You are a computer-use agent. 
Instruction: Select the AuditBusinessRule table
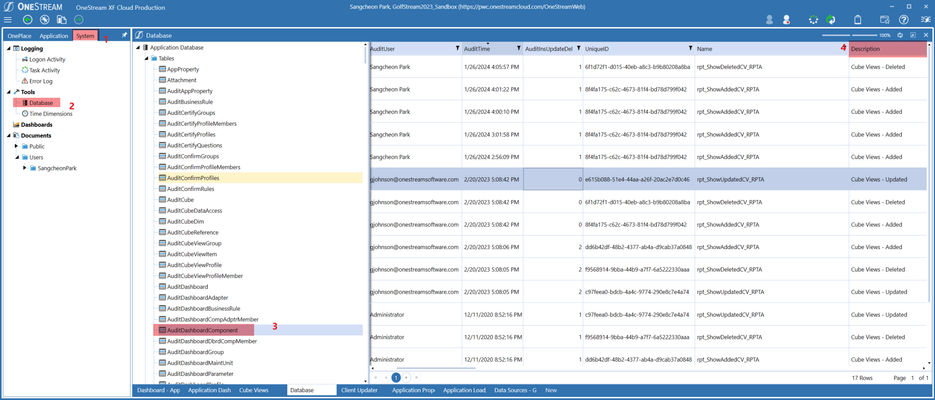point(190,102)
